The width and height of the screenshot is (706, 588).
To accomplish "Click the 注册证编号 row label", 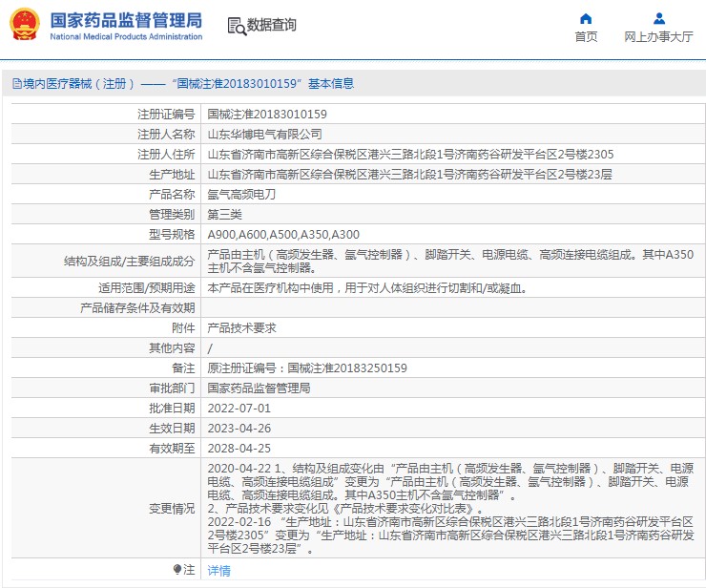I will pos(166,114).
